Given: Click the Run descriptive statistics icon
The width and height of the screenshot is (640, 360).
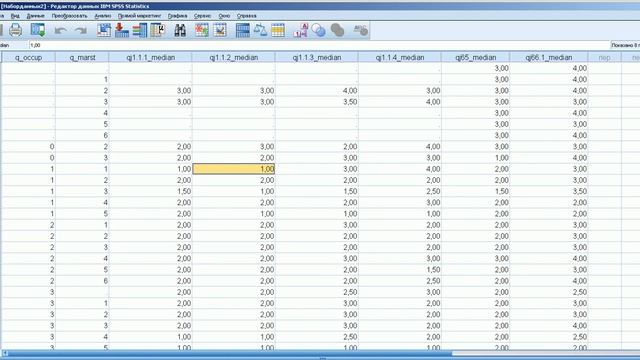Looking at the screenshot, I should click(158, 30).
